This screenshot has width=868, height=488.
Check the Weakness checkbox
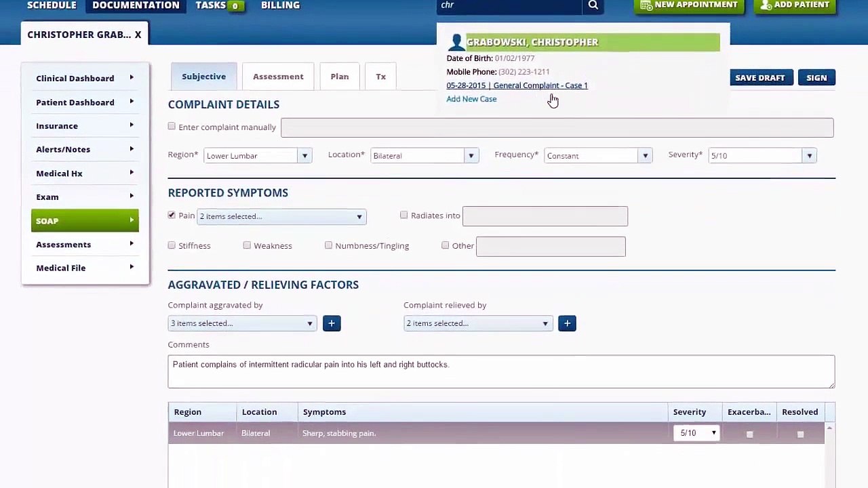coord(247,245)
